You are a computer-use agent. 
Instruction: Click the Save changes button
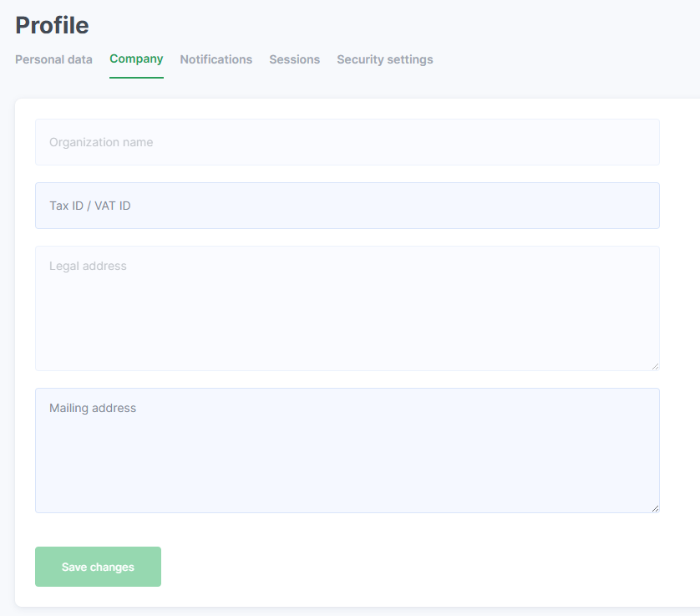pyautogui.click(x=99, y=567)
